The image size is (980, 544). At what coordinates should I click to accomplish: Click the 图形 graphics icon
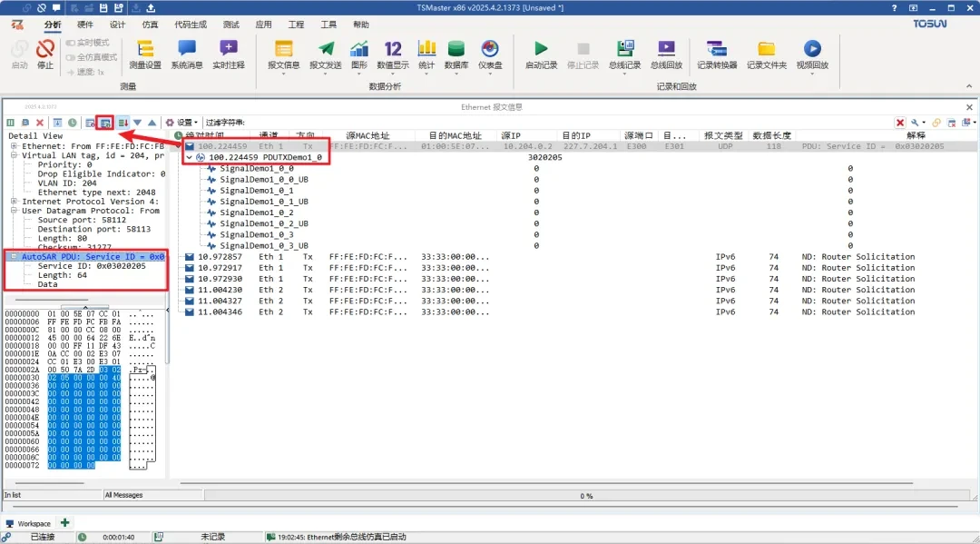(359, 53)
